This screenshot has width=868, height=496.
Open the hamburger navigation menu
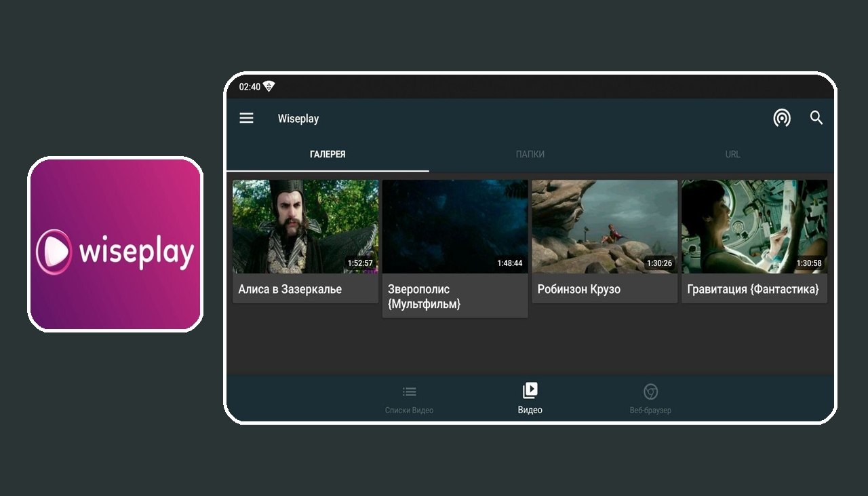[x=246, y=118]
